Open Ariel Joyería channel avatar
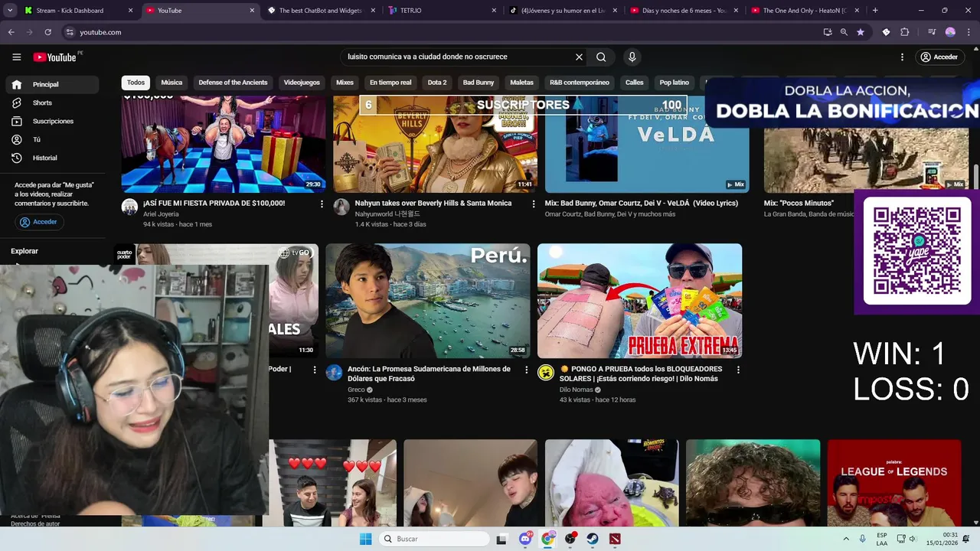 tap(129, 207)
